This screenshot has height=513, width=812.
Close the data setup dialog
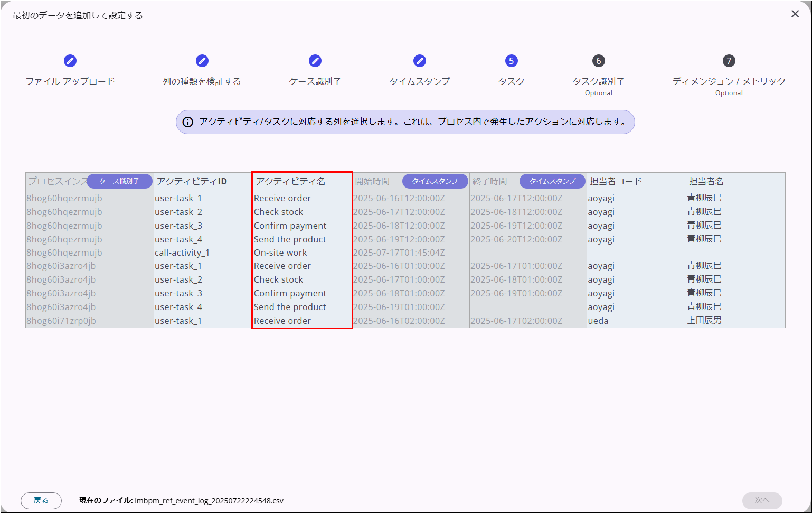point(795,14)
